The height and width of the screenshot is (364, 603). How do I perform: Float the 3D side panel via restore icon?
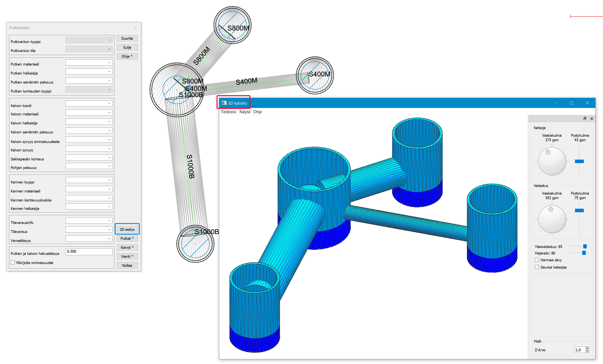[x=585, y=119]
